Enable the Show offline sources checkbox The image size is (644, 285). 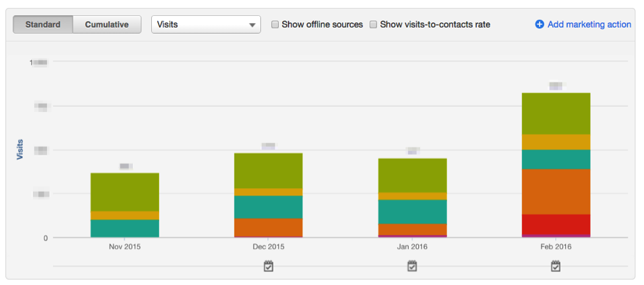click(x=275, y=24)
